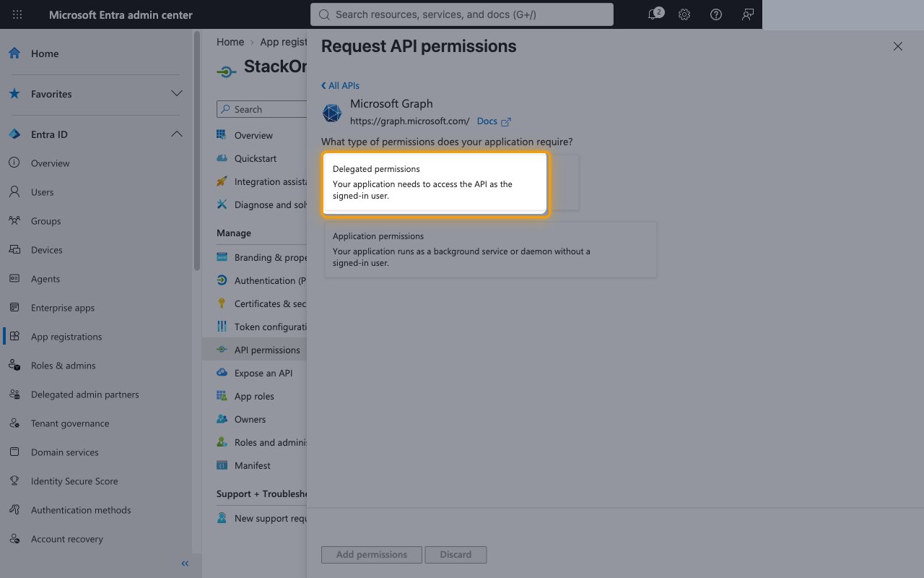Click the Discard button

pyautogui.click(x=456, y=555)
